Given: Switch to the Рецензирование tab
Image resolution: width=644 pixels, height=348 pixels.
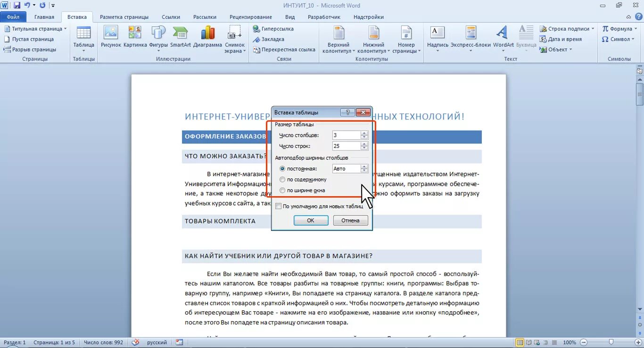Looking at the screenshot, I should tap(251, 17).
